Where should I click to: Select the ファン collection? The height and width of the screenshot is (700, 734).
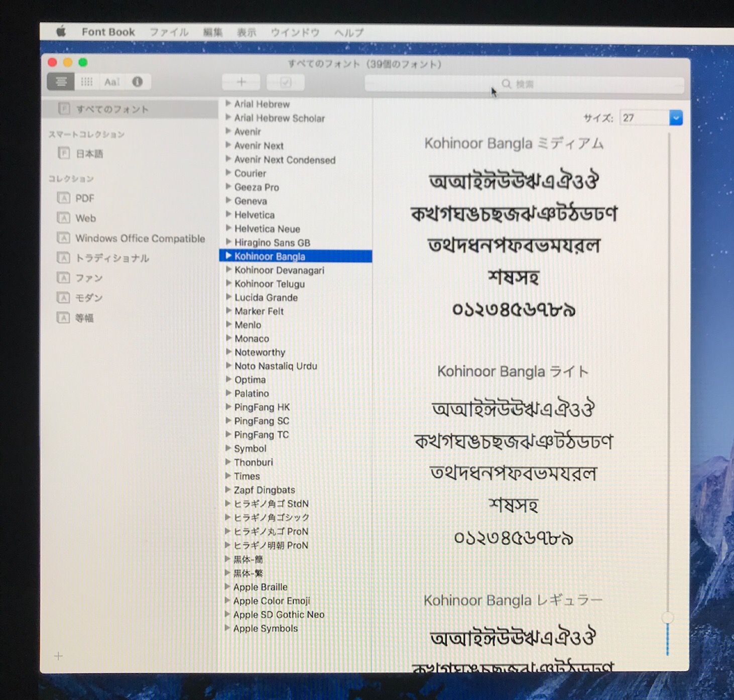click(89, 278)
